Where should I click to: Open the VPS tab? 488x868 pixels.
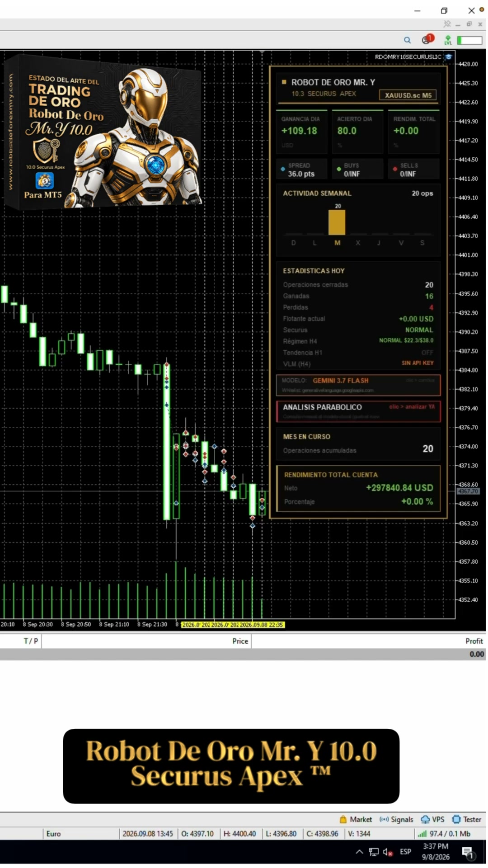(x=432, y=819)
